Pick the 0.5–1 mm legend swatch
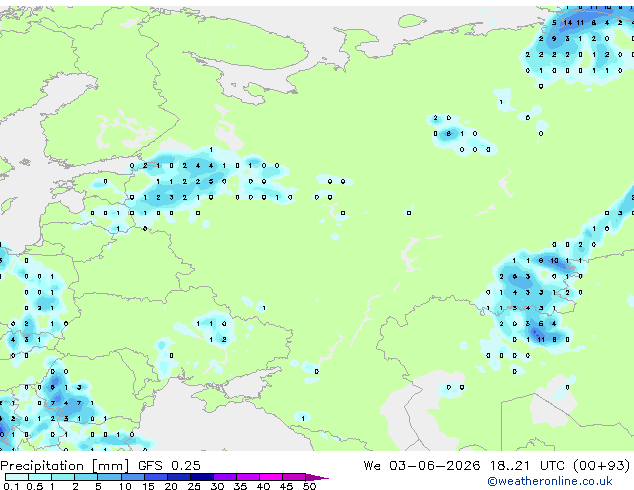The width and height of the screenshot is (634, 490). [x=40, y=477]
